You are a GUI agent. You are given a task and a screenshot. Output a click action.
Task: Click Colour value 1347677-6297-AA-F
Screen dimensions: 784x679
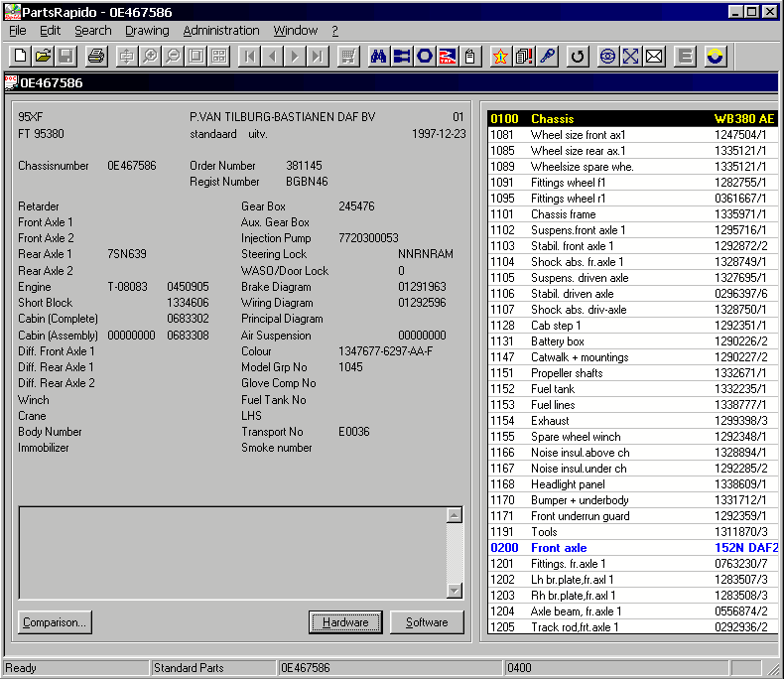click(385, 351)
